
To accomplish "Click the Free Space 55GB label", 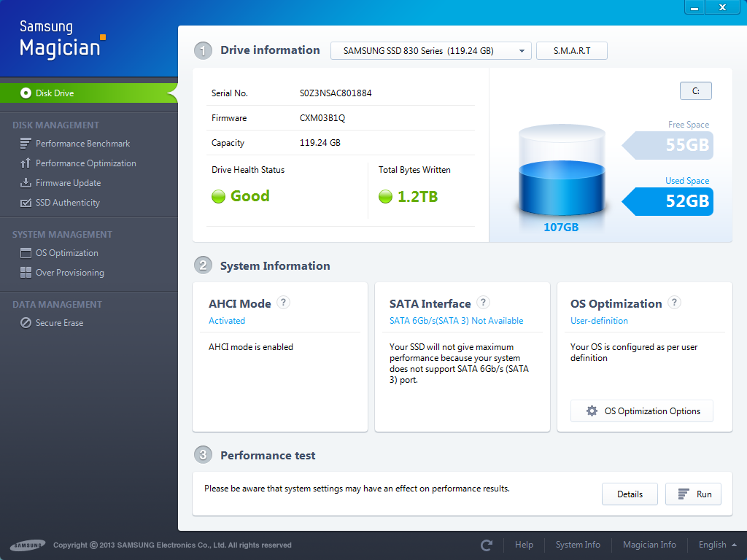I will click(x=668, y=145).
